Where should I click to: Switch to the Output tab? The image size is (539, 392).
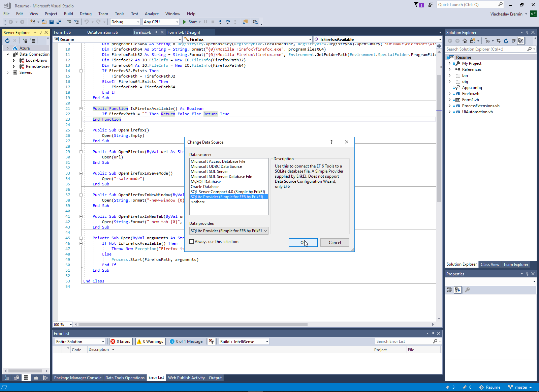[x=215, y=378]
